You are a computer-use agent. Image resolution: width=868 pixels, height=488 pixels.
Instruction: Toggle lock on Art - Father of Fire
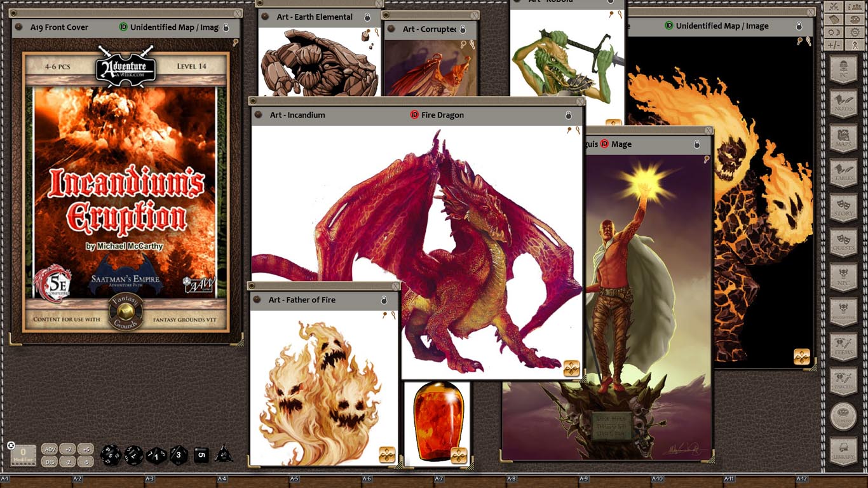pos(384,300)
